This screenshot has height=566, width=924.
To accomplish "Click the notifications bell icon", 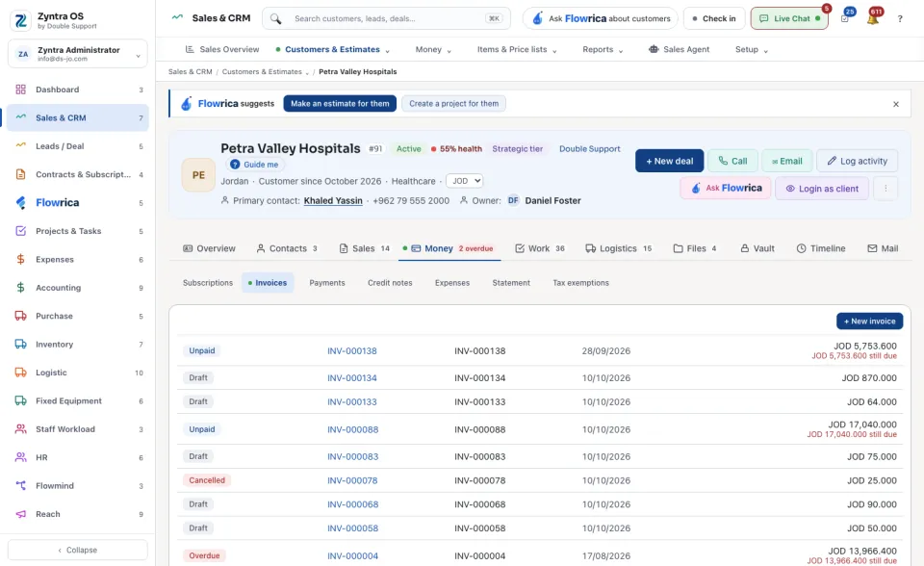I will pyautogui.click(x=873, y=19).
